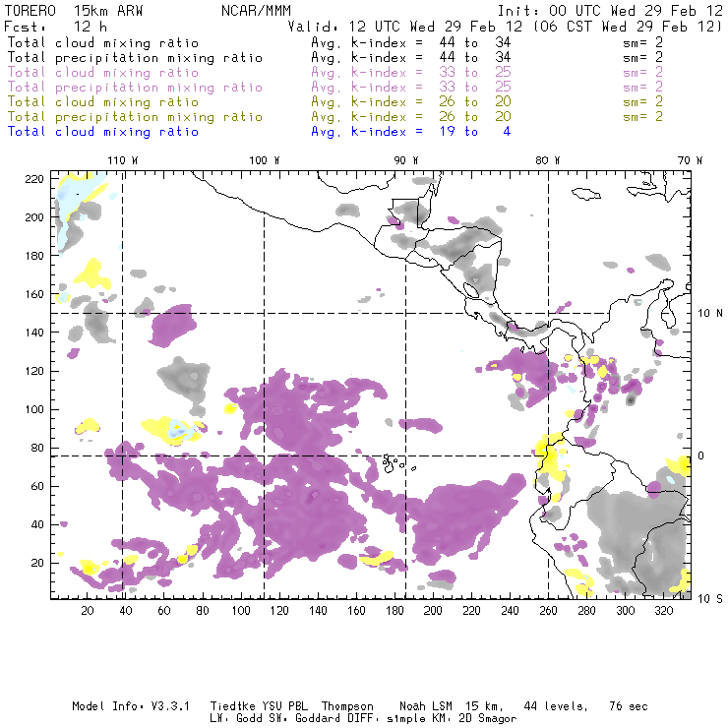This screenshot has width=728, height=728.
Task: Click the '220' tick on the vertical axis
Action: pos(34,179)
